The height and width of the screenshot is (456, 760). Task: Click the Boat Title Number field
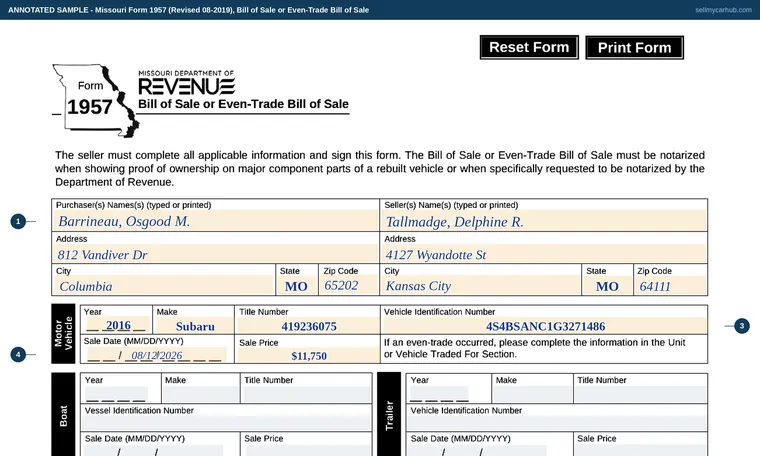pos(306,394)
